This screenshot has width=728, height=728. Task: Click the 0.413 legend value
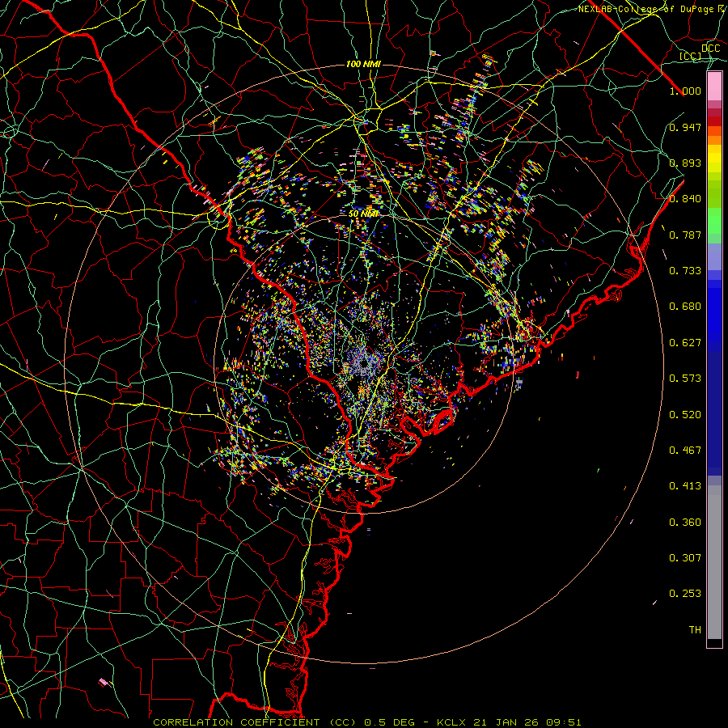coord(685,486)
